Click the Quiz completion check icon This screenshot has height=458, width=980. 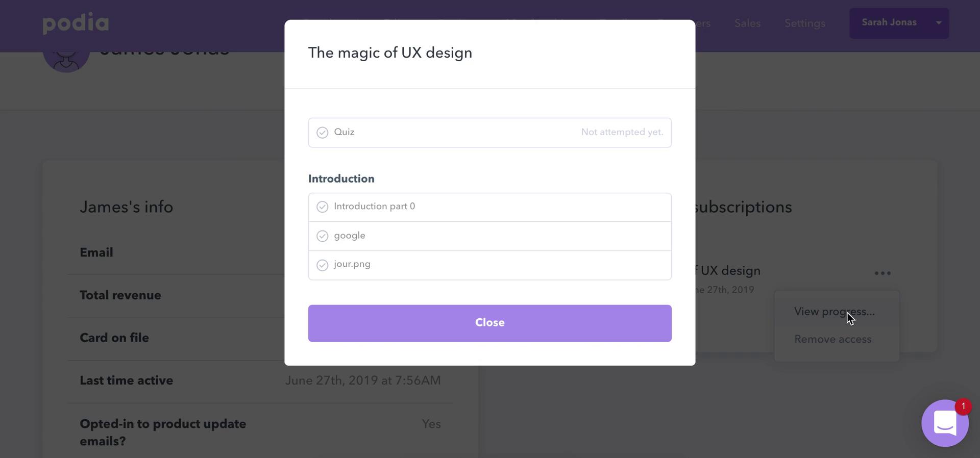pos(322,133)
